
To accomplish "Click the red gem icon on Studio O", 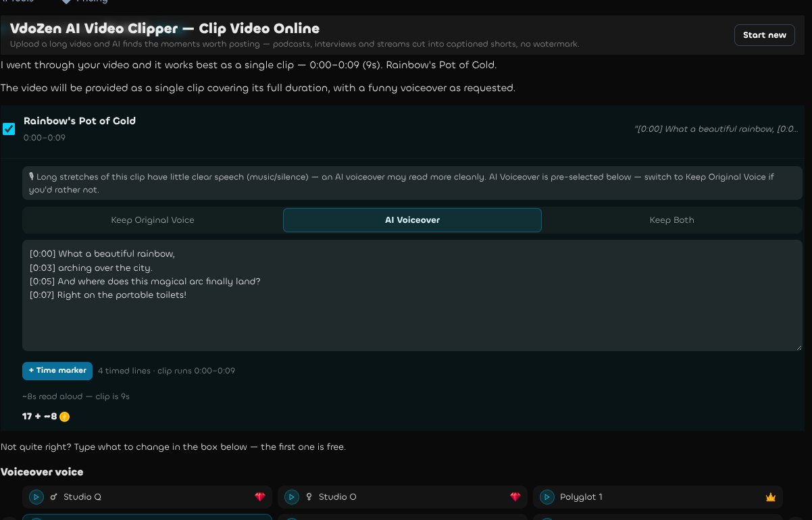I will 515,497.
